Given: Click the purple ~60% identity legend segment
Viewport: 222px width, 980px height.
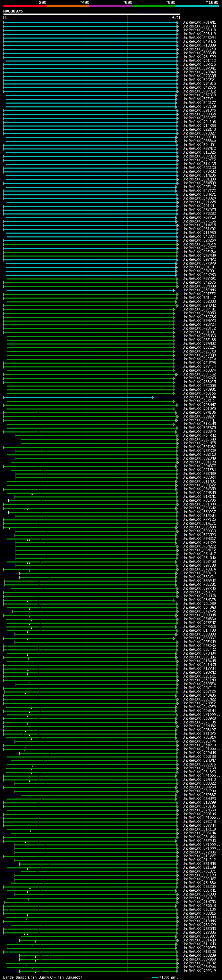Looking at the screenshot, I should point(111,6).
